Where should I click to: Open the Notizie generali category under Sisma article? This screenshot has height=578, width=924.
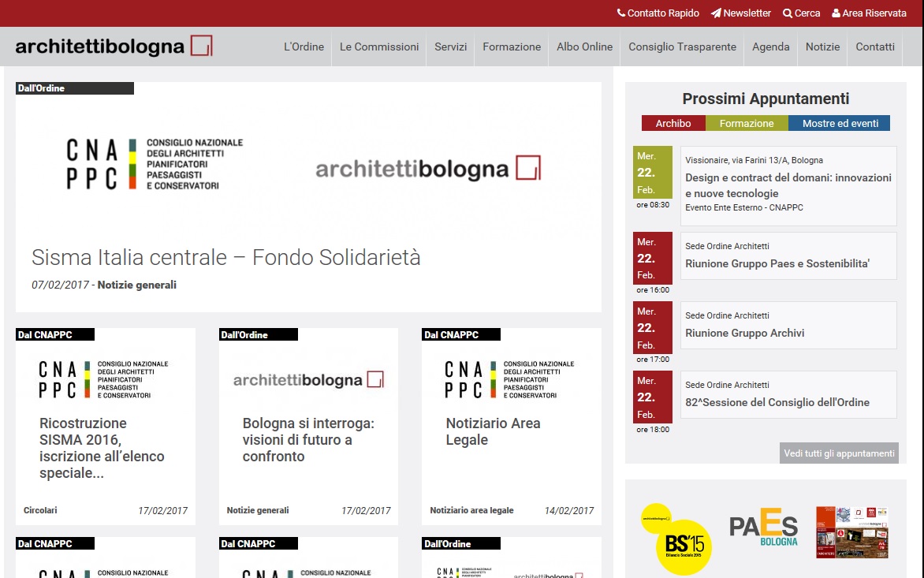pos(136,285)
